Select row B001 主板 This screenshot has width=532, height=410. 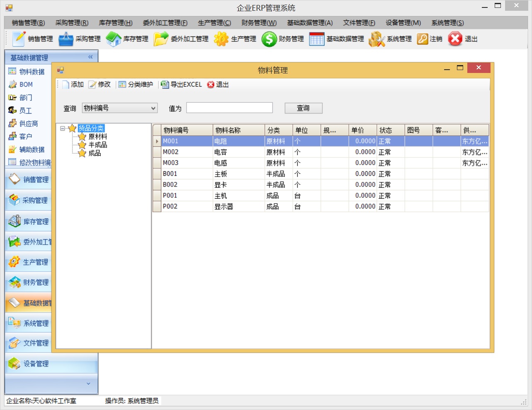point(321,174)
